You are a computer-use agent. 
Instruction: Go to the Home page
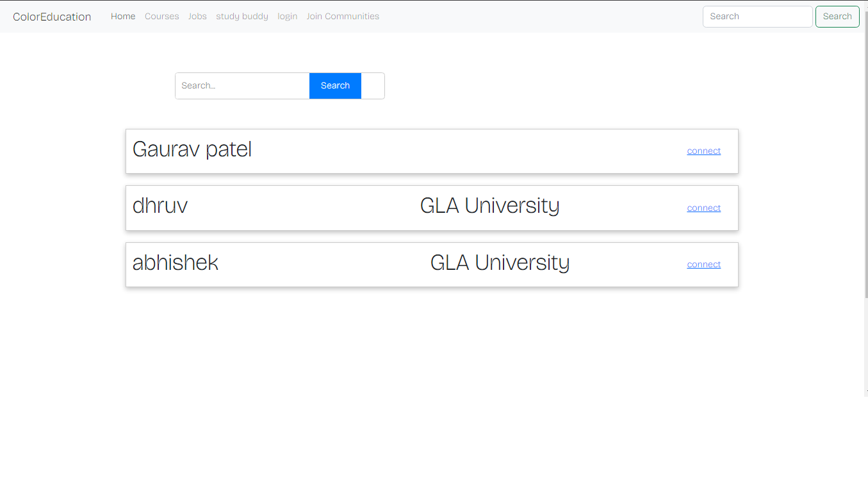pyautogui.click(x=123, y=16)
